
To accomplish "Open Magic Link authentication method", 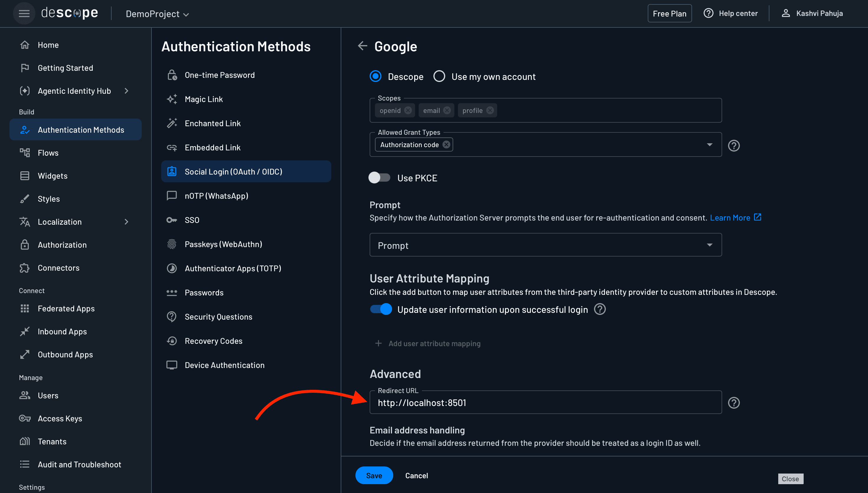I will [x=203, y=99].
